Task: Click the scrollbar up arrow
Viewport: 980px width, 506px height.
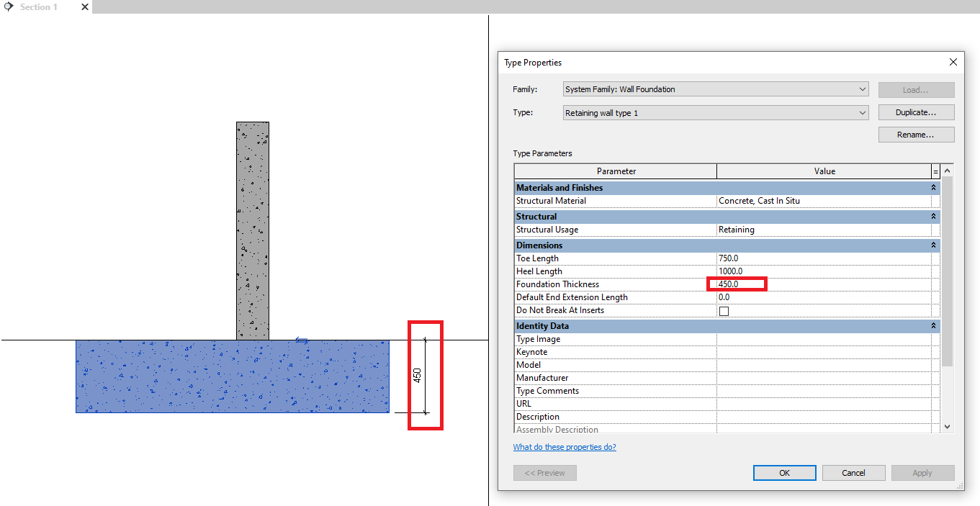Action: 948,170
